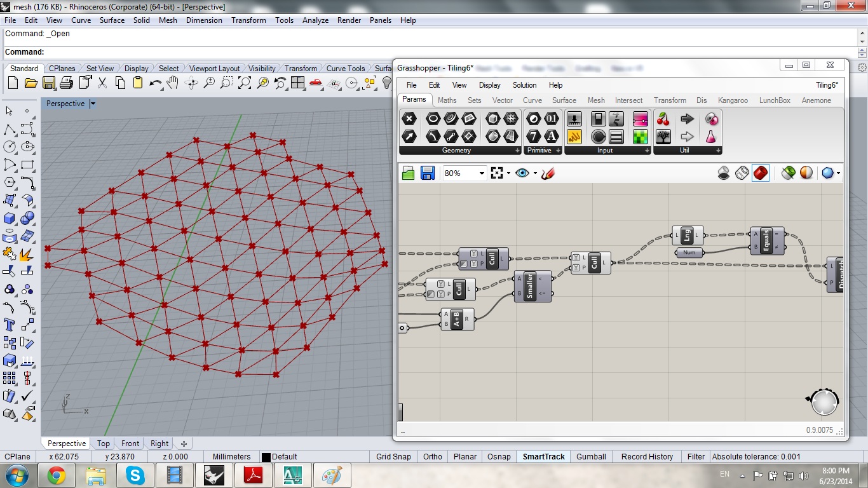Expand the Geometry panel components list
The image size is (868, 488).
(517, 151)
